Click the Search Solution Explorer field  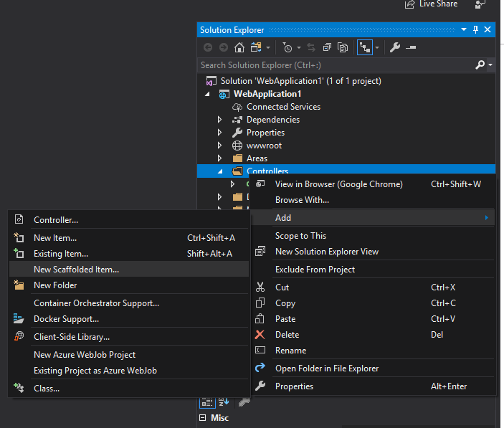[336, 65]
